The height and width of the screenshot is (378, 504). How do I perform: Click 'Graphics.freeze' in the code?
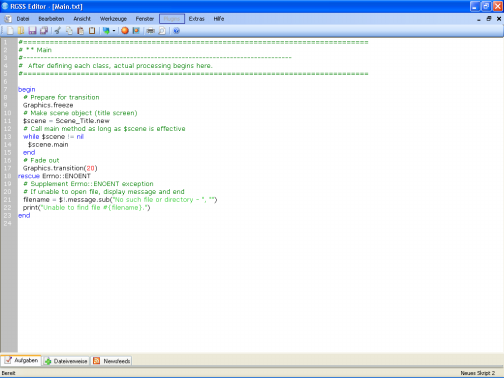pyautogui.click(x=48, y=105)
